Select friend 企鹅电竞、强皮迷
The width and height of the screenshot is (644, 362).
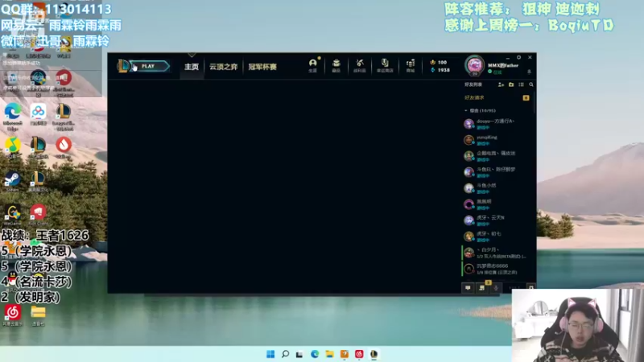[497, 156]
